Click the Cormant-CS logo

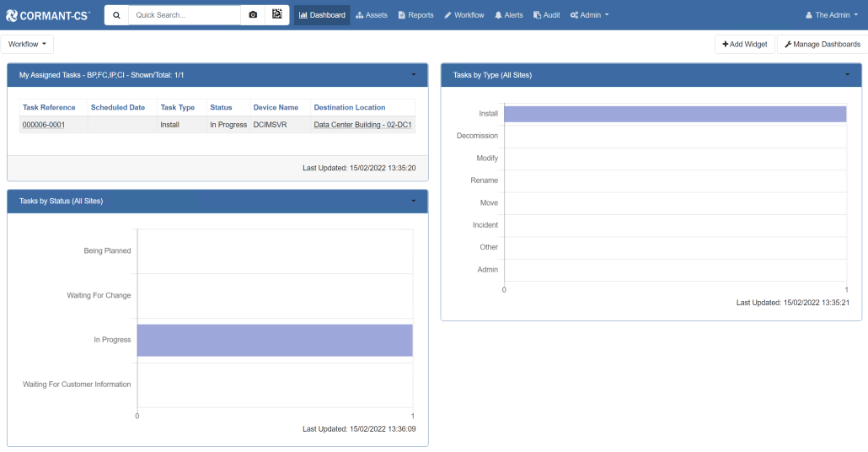click(47, 15)
